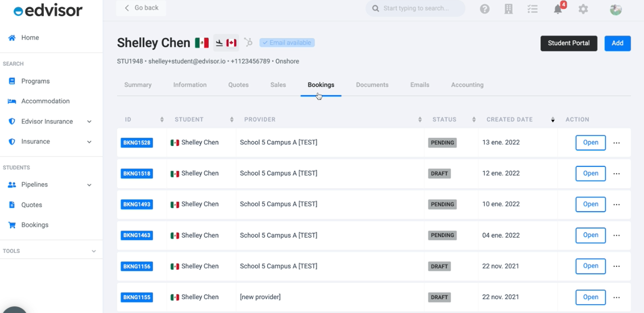Screen dimensions: 644x313
Task: Click the BKNG1463 booking ID badge
Action: tap(137, 235)
